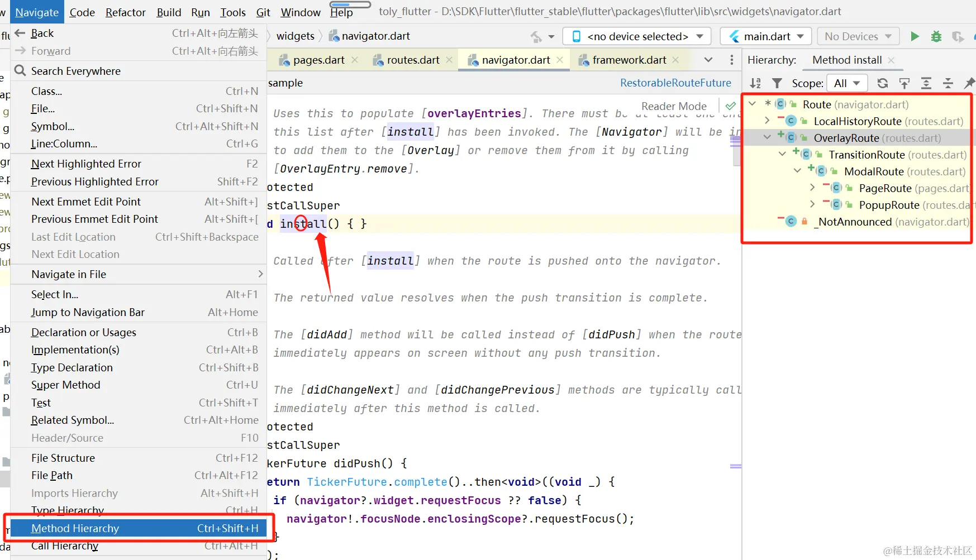This screenshot has width=976, height=560.
Task: Click the navigator.dart breadcrumb
Action: tap(369, 36)
